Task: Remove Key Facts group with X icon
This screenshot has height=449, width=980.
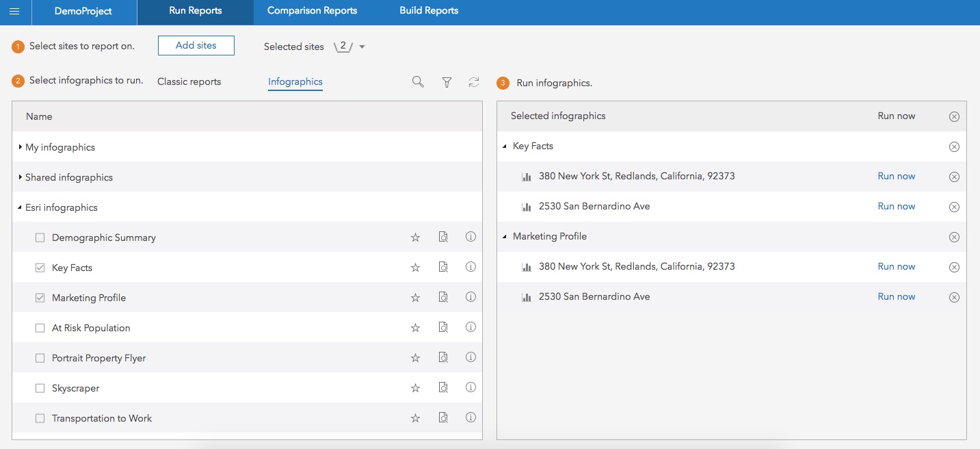Action: (954, 146)
